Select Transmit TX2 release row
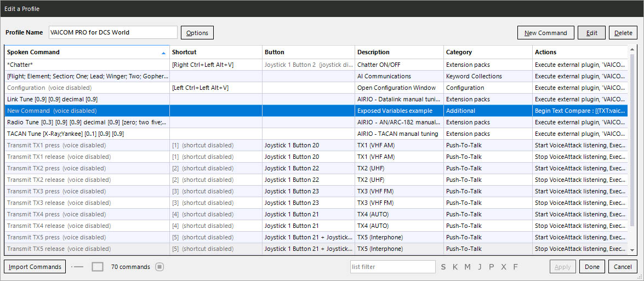The height and width of the screenshot is (281, 644). tap(316, 180)
